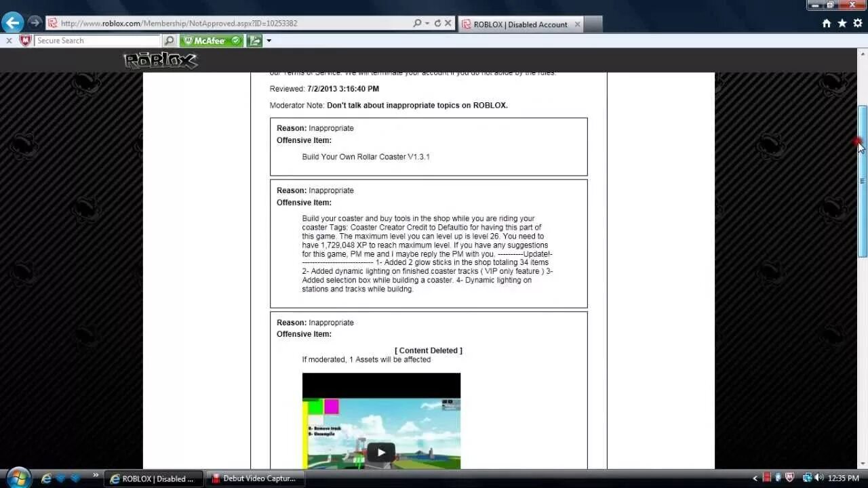Open the address bar autocomplete dropdown arrow
The width and height of the screenshot is (868, 488).
point(427,23)
